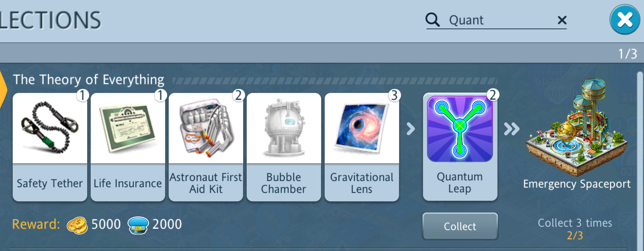Click the blue cap experience reward icon
The image size is (644, 251).
pyautogui.click(x=138, y=225)
